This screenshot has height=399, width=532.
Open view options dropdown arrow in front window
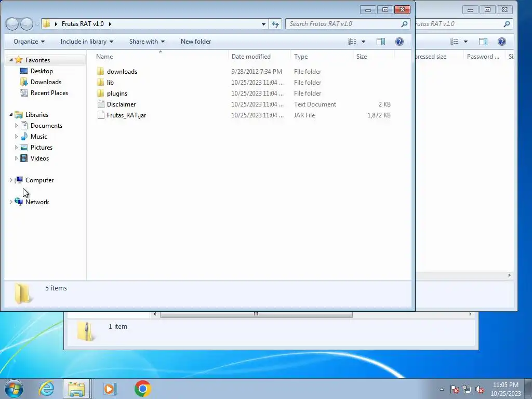pyautogui.click(x=363, y=42)
